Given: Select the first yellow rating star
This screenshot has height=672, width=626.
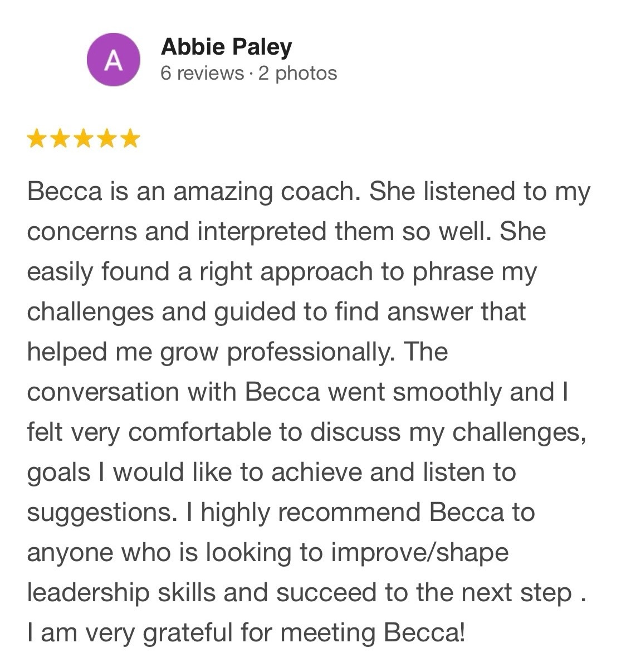Looking at the screenshot, I should pos(36,138).
